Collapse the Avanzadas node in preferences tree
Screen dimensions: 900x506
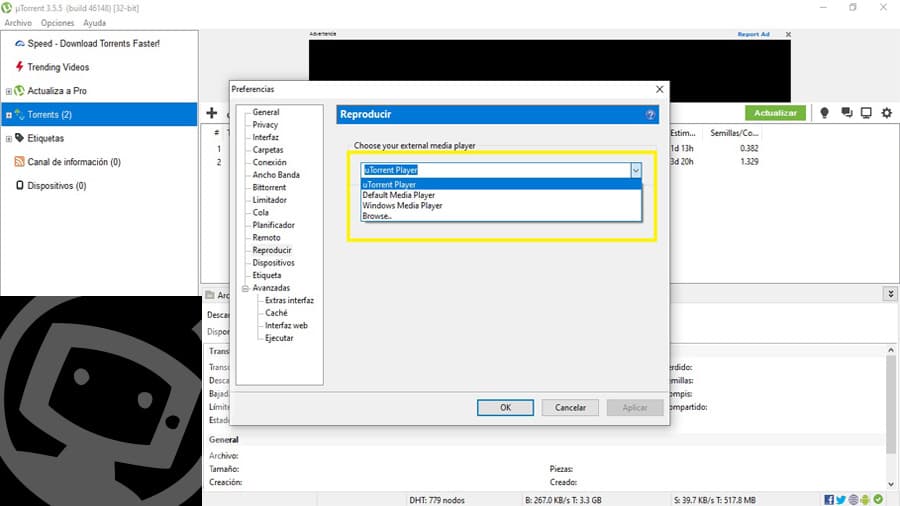pyautogui.click(x=245, y=288)
